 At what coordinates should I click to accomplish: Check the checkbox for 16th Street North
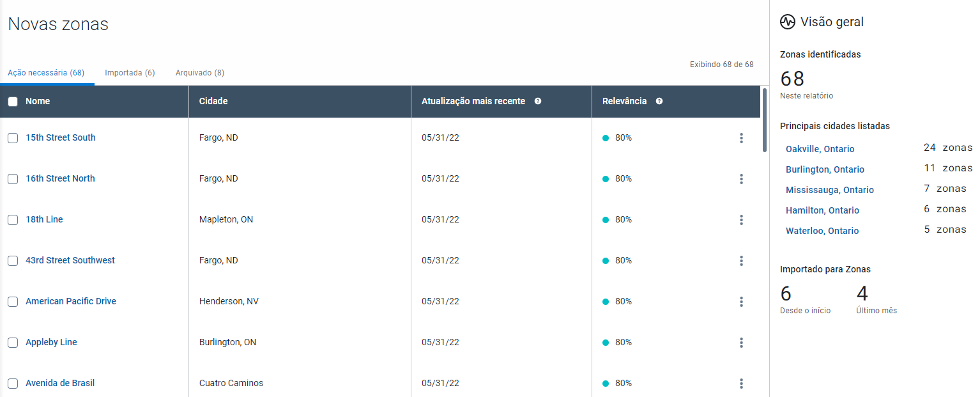point(12,179)
